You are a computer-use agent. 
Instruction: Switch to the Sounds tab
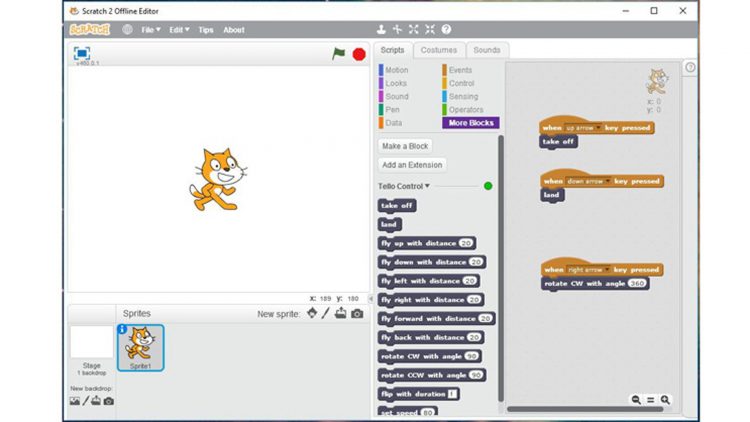(487, 50)
